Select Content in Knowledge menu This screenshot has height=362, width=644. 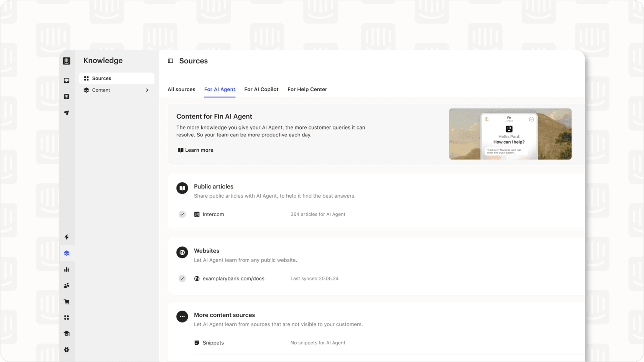point(117,90)
